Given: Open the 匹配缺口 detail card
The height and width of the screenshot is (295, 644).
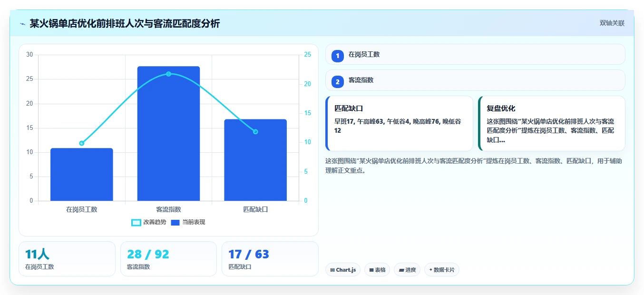Looking at the screenshot, I should pos(399,123).
